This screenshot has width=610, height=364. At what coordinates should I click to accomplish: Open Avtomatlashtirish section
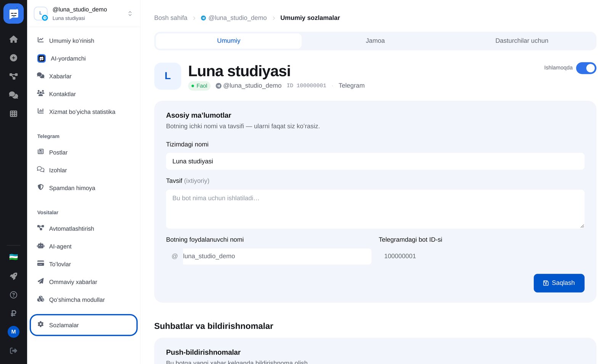click(83, 228)
